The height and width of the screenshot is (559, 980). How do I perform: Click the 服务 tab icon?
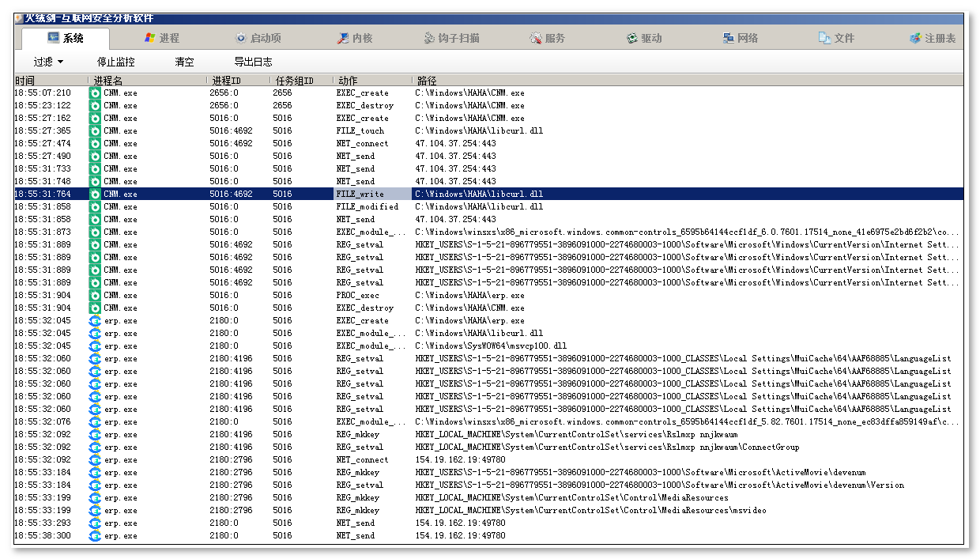click(x=536, y=38)
